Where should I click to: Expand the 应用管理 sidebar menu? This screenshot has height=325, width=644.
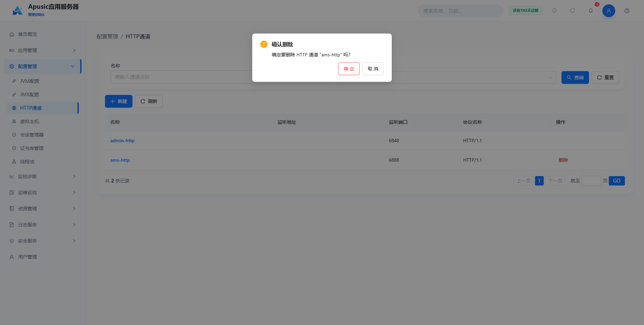point(43,50)
